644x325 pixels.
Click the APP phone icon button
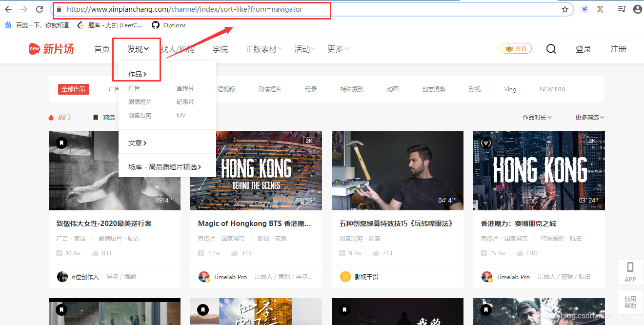(x=630, y=271)
